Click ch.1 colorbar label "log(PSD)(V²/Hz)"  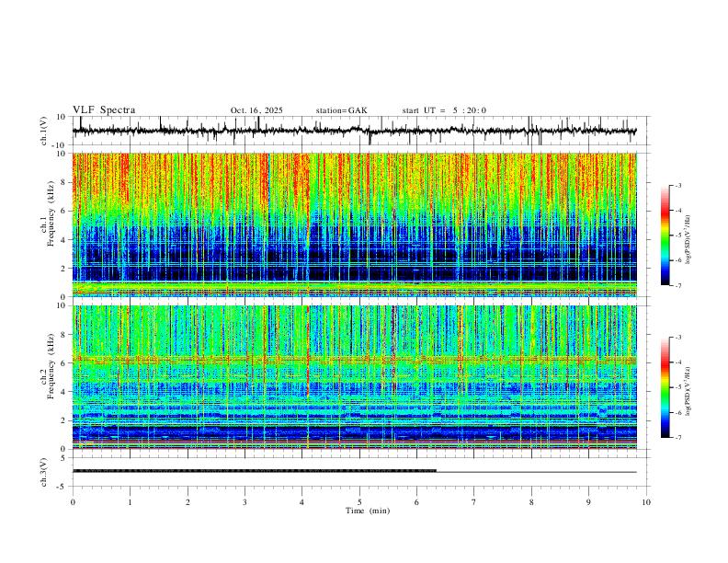tap(688, 240)
